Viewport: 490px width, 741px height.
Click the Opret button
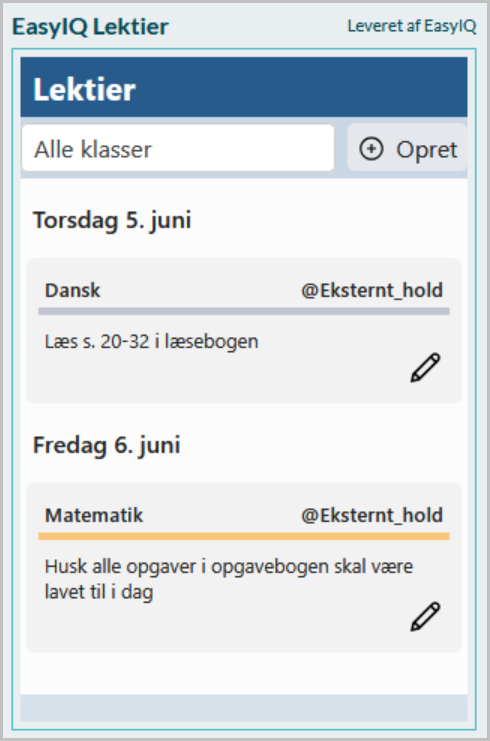(407, 147)
